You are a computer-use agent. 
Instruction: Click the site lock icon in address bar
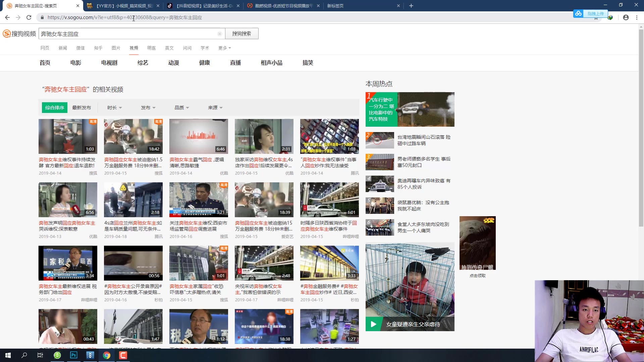coord(42,17)
